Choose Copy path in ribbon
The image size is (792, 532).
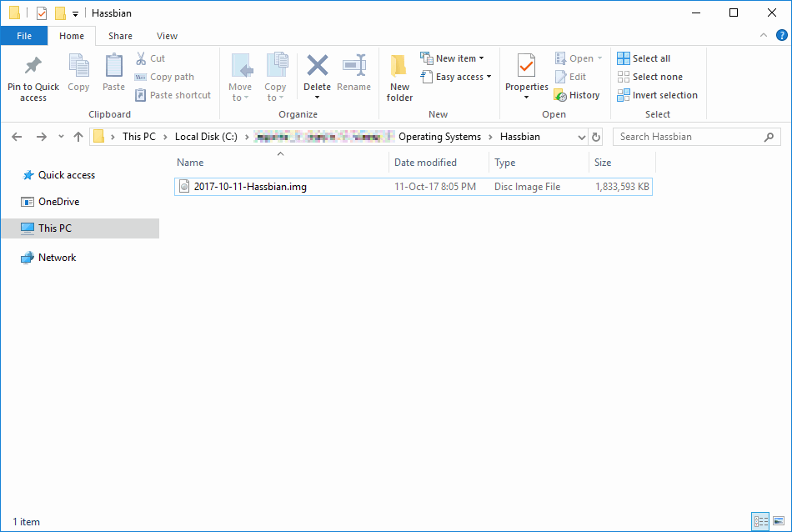coord(164,77)
